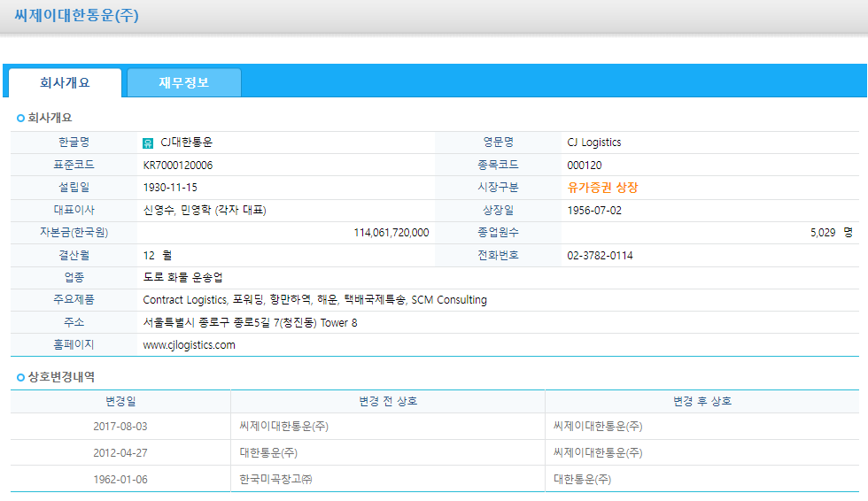
Task: Click previous name 한국미곡창고㈜
Action: pyautogui.click(x=275, y=480)
